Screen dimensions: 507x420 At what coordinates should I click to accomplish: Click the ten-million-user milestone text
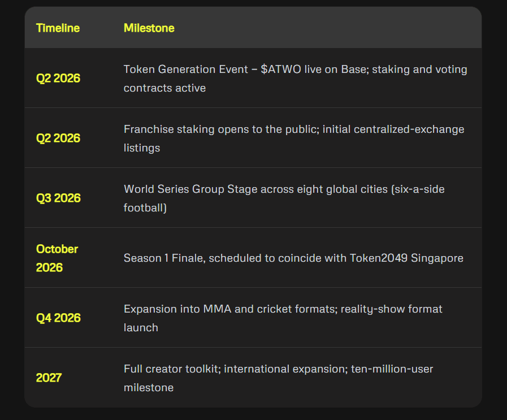click(x=279, y=378)
